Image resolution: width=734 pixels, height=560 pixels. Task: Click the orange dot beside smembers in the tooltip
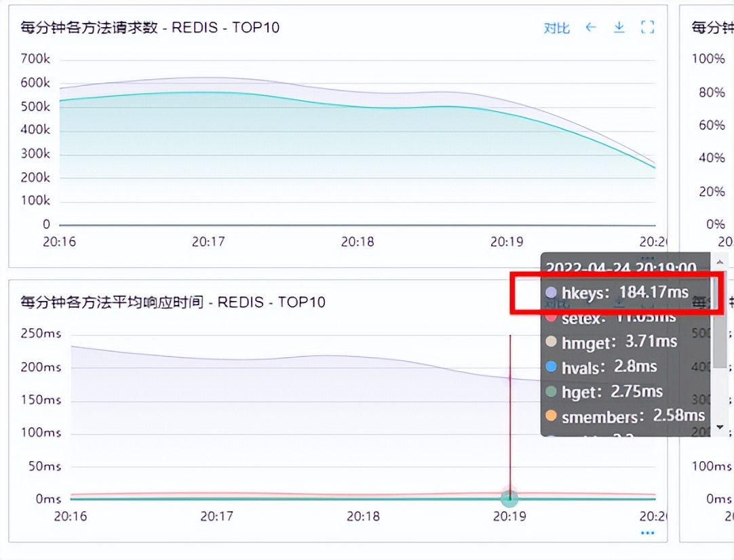pyautogui.click(x=551, y=414)
